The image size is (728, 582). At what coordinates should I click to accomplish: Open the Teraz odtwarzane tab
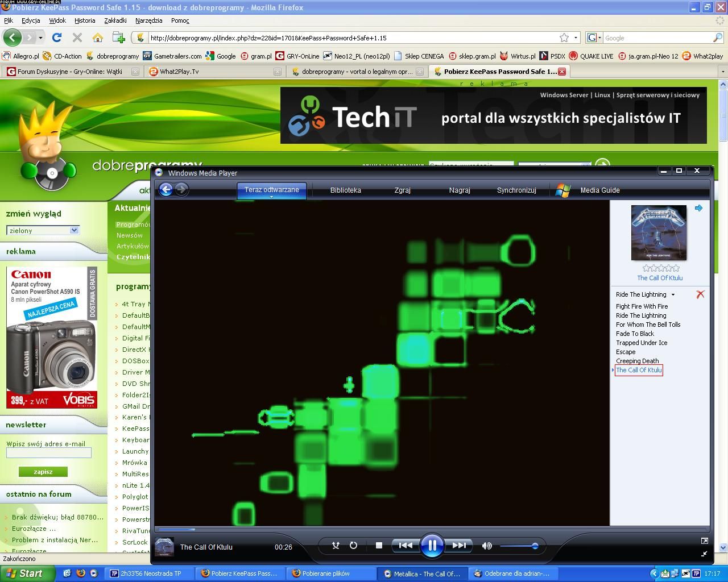271,190
